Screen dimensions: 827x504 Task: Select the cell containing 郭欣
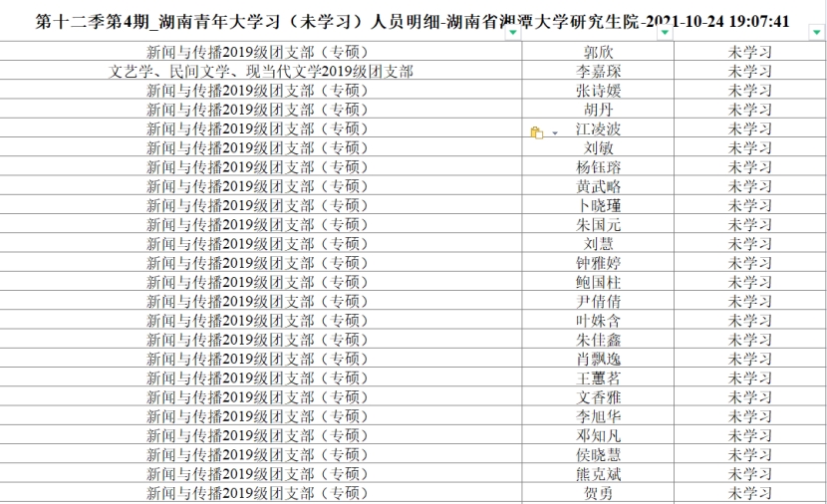[598, 52]
